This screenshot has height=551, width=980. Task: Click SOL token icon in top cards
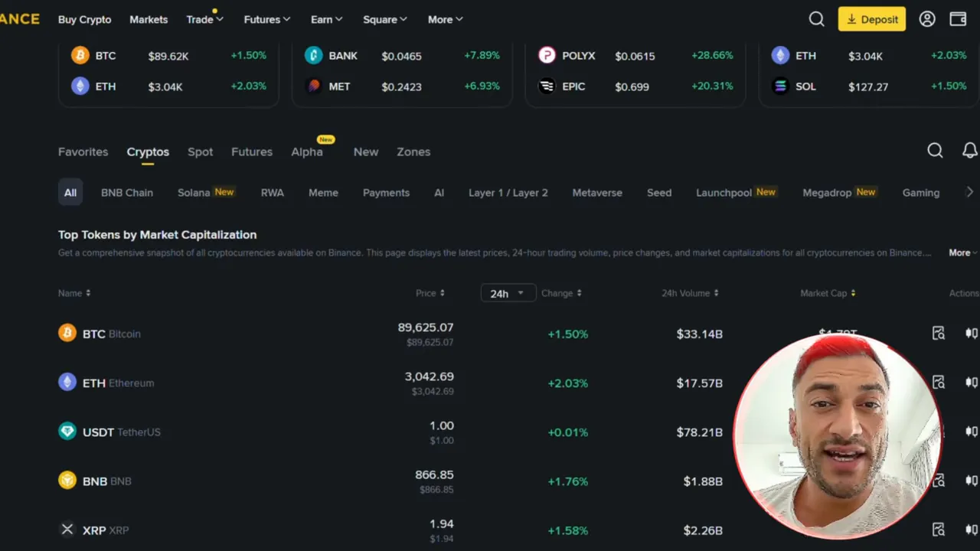(x=780, y=86)
